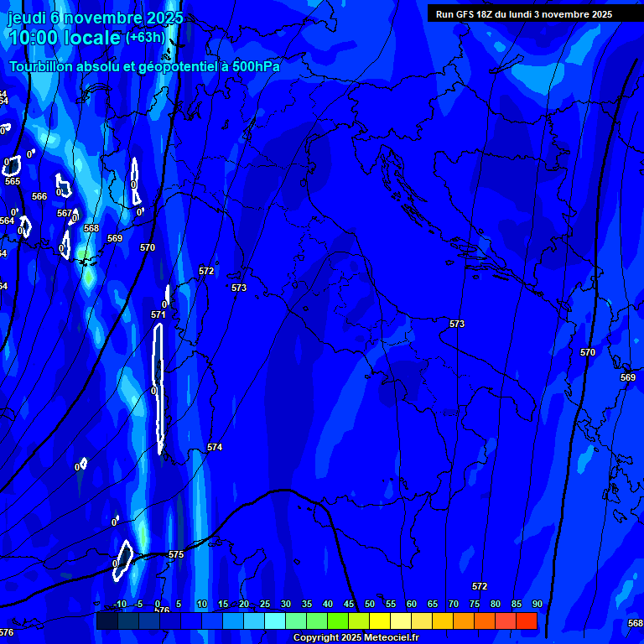Click the 565 contour label
Viewport: 644px width, 644px height.
13,181
